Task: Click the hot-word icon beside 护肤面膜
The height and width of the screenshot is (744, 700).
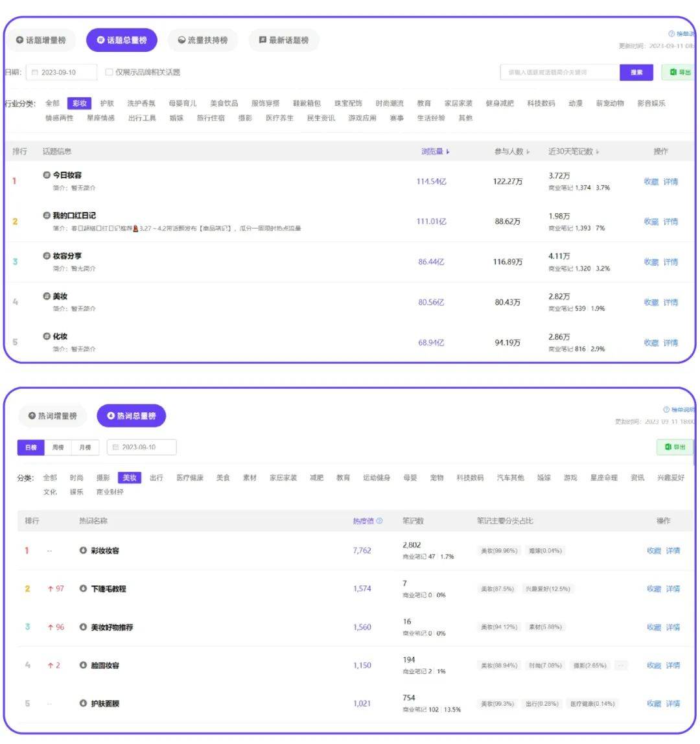Action: pos(83,703)
